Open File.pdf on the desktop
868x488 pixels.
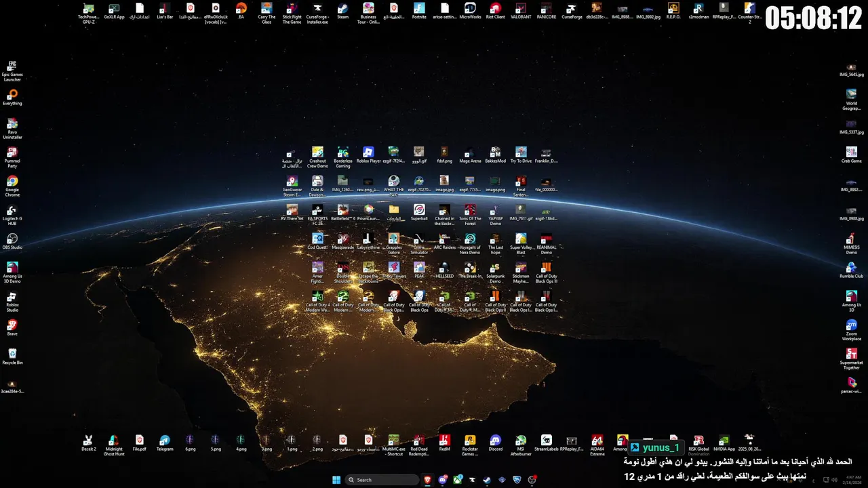[139, 443]
